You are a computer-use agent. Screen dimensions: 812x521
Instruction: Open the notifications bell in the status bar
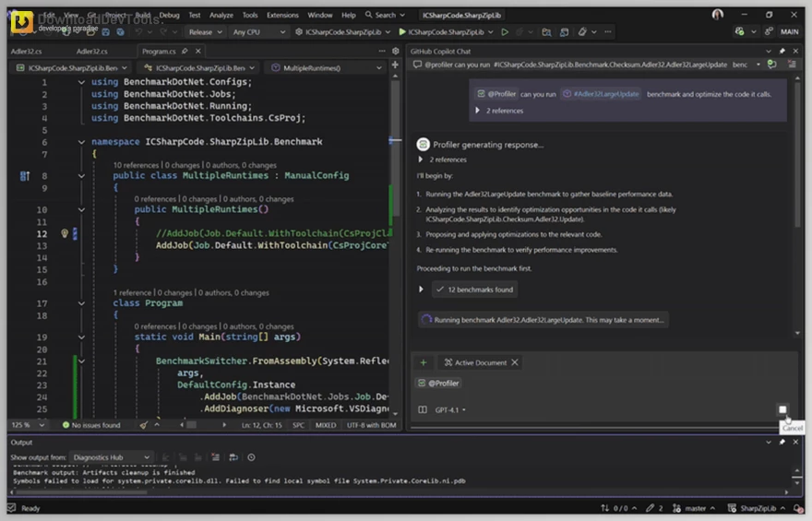coord(798,508)
